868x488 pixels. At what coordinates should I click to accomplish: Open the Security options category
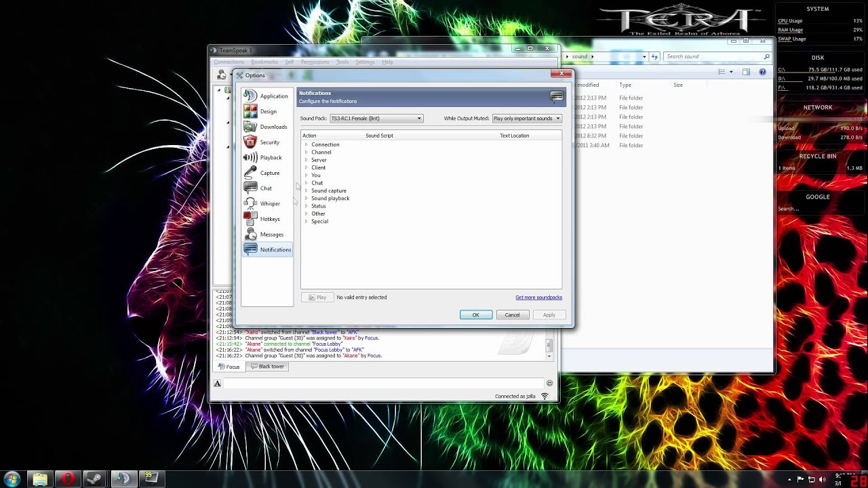[x=267, y=142]
